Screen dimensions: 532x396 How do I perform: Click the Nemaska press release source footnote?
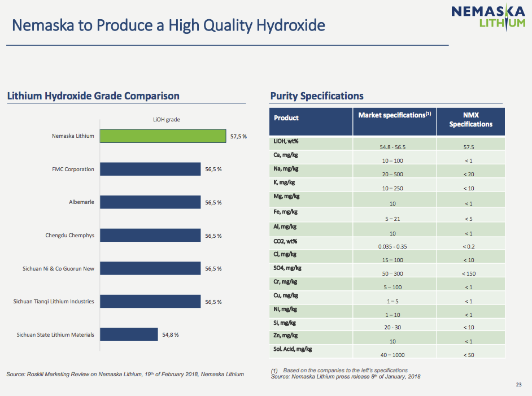click(346, 376)
